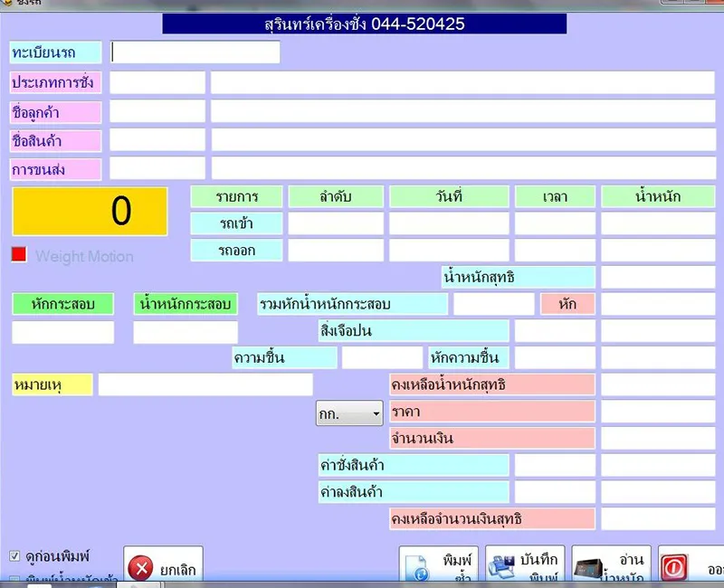Click the ราคา price value field
Screen dimensions: 724x588
coord(659,411)
